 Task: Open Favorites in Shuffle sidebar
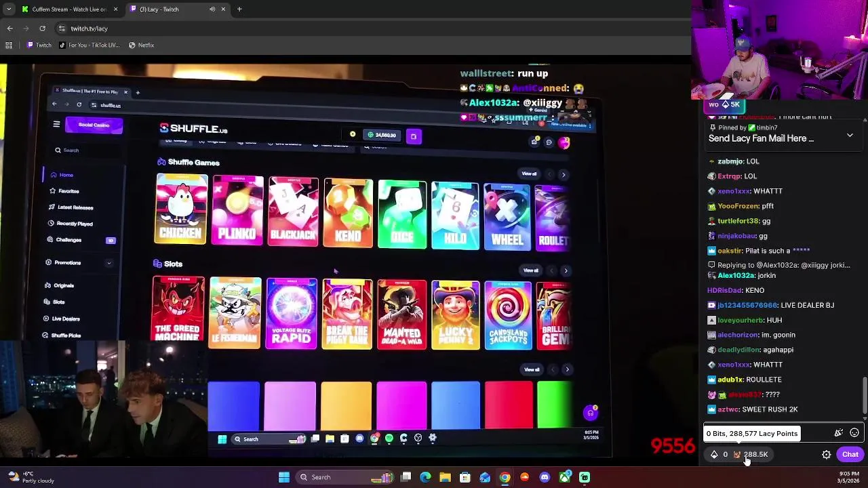tap(68, 191)
